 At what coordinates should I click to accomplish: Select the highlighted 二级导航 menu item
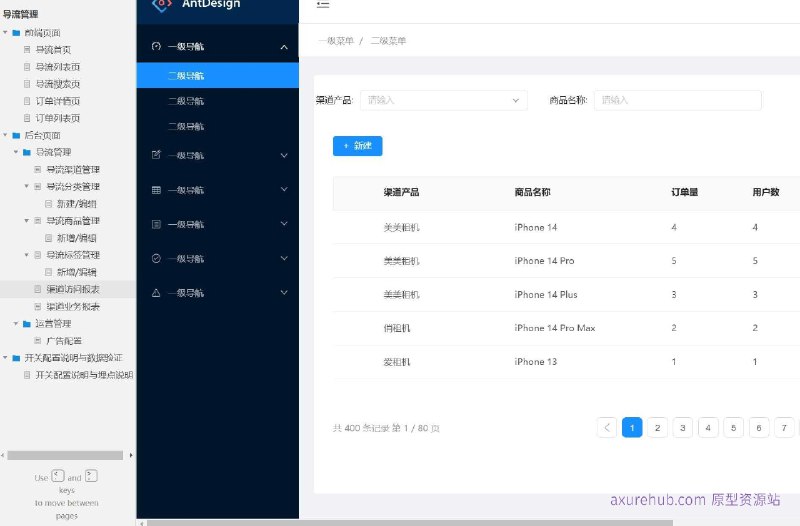217,76
